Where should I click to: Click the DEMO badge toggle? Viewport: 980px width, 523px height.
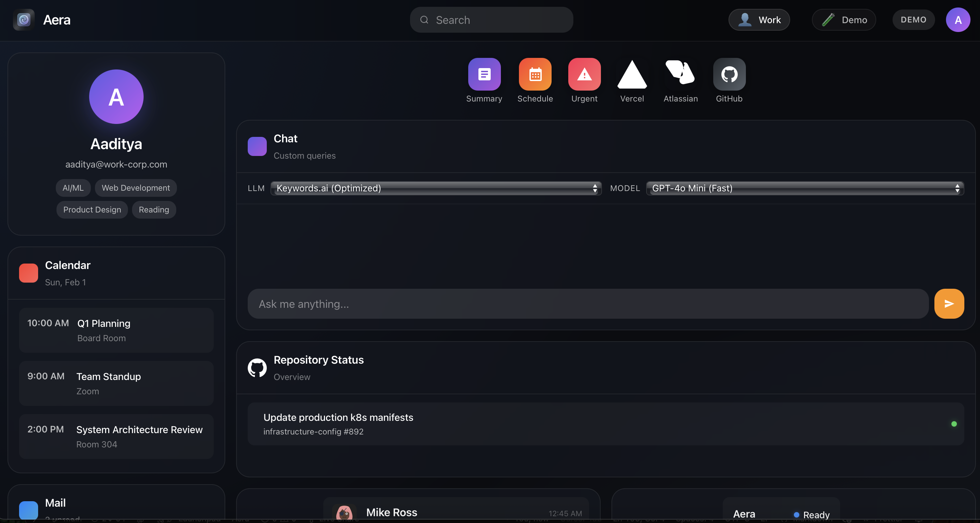coord(913,20)
